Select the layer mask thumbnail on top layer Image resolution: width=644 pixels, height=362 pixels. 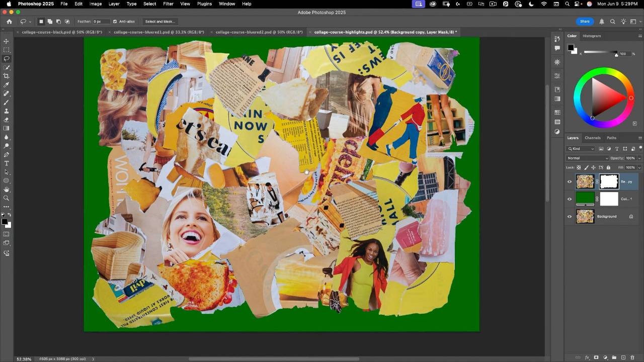609,182
